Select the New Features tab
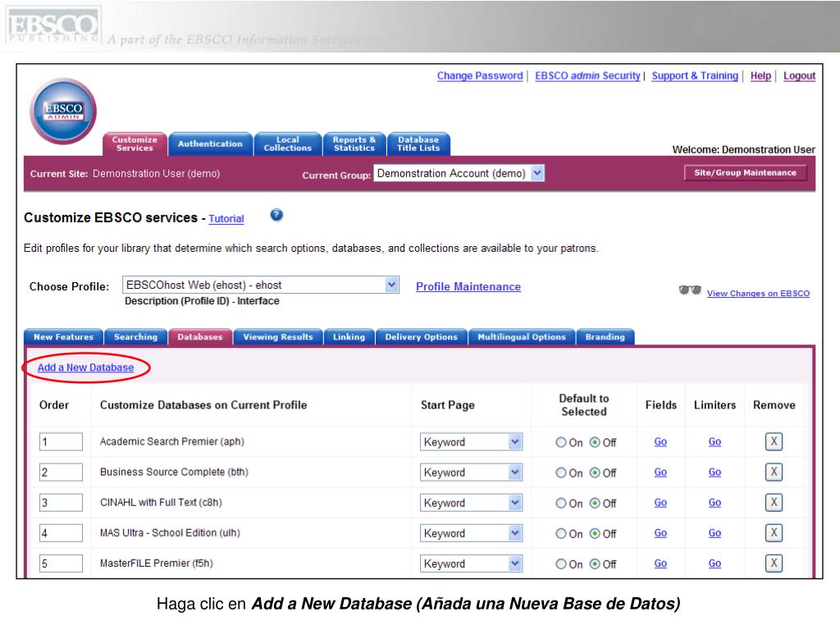The height and width of the screenshot is (630, 840). pyautogui.click(x=63, y=337)
